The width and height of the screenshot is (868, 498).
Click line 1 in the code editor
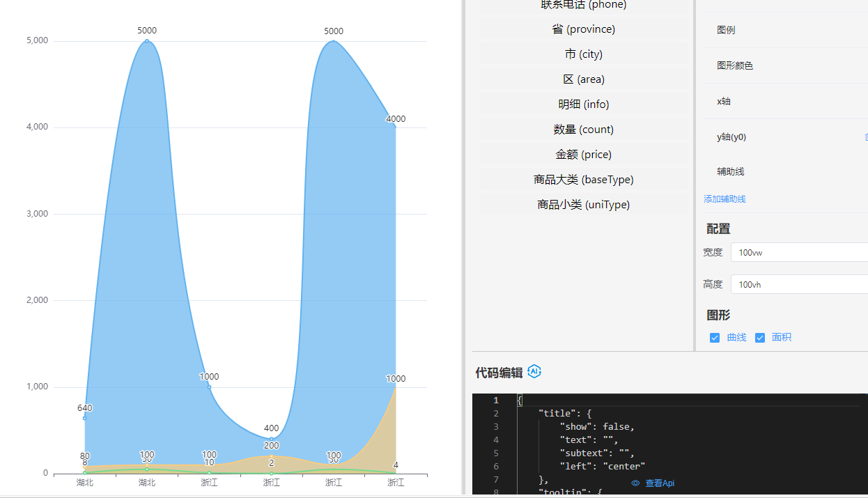[x=627, y=400]
